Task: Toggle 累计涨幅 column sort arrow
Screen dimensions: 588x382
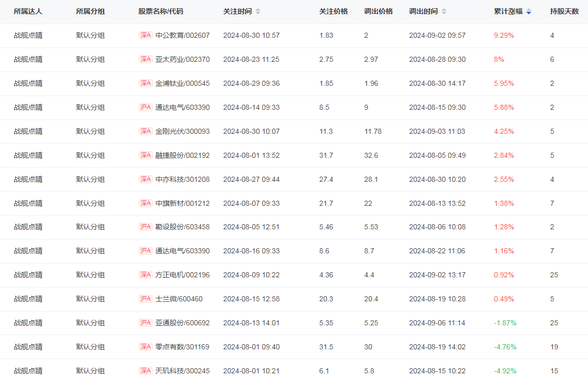Action: [528, 12]
